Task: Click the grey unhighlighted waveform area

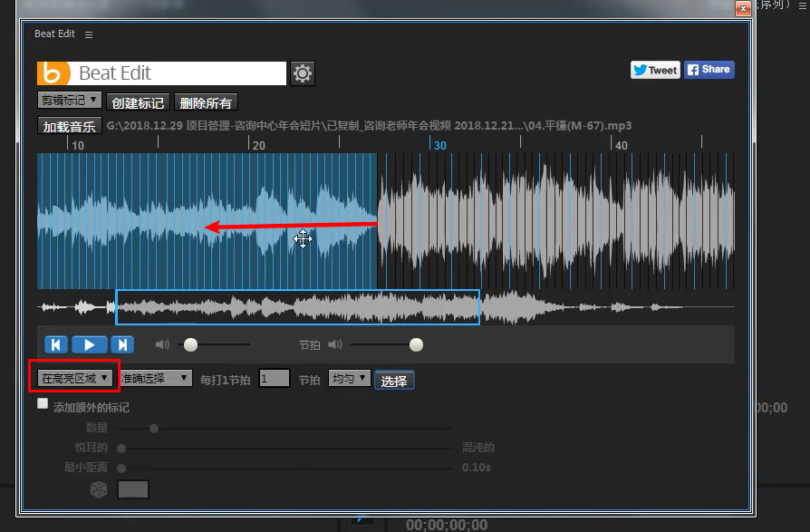Action: coord(555,221)
